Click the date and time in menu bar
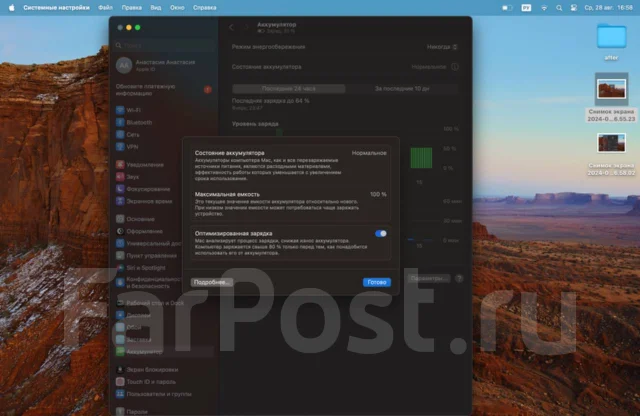 click(608, 8)
